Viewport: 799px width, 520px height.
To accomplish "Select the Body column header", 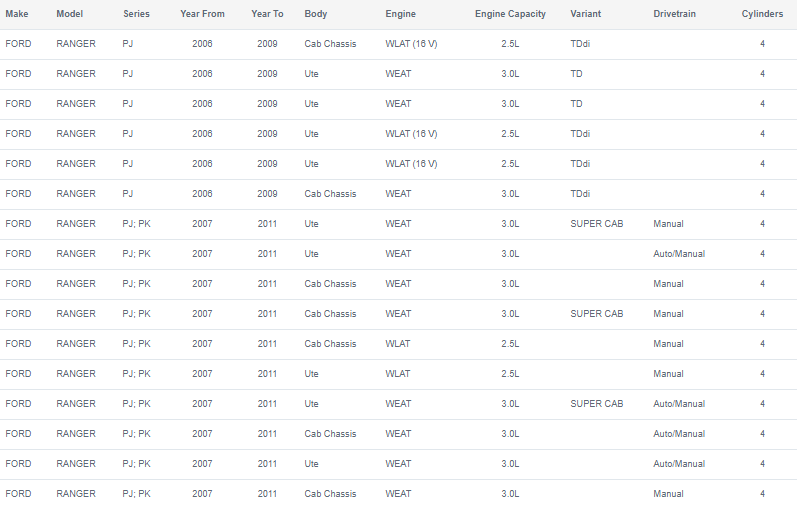I will pyautogui.click(x=316, y=14).
